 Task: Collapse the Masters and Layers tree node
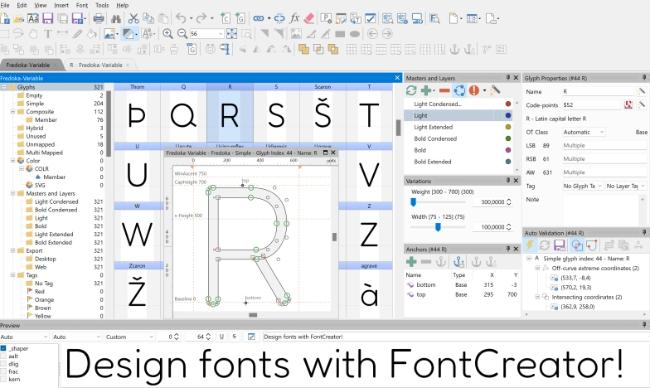pos(13,193)
